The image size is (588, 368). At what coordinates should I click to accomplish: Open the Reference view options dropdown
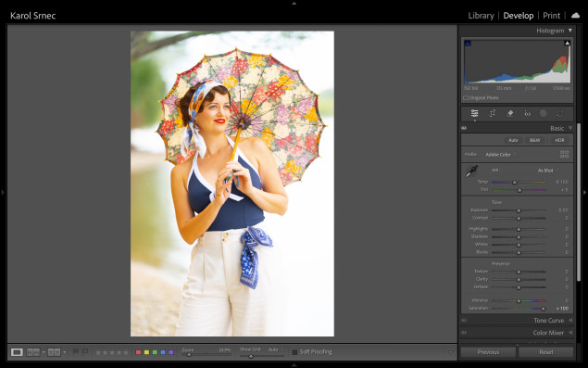tap(44, 352)
